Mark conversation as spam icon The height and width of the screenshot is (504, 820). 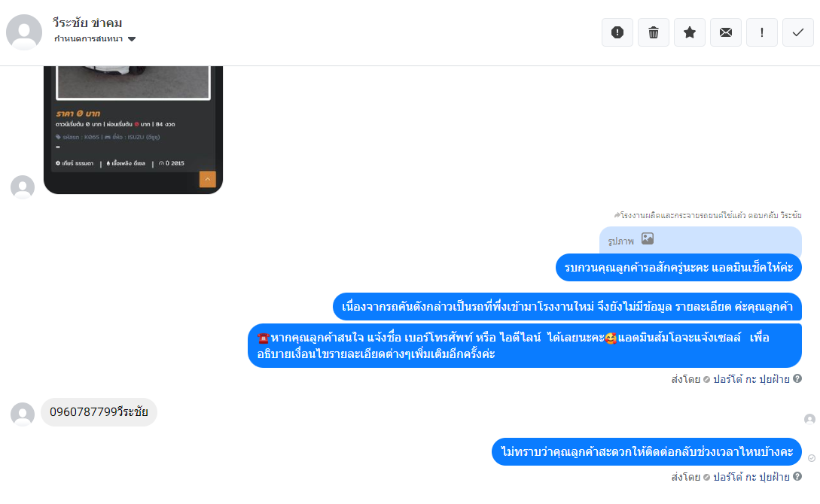pyautogui.click(x=617, y=32)
